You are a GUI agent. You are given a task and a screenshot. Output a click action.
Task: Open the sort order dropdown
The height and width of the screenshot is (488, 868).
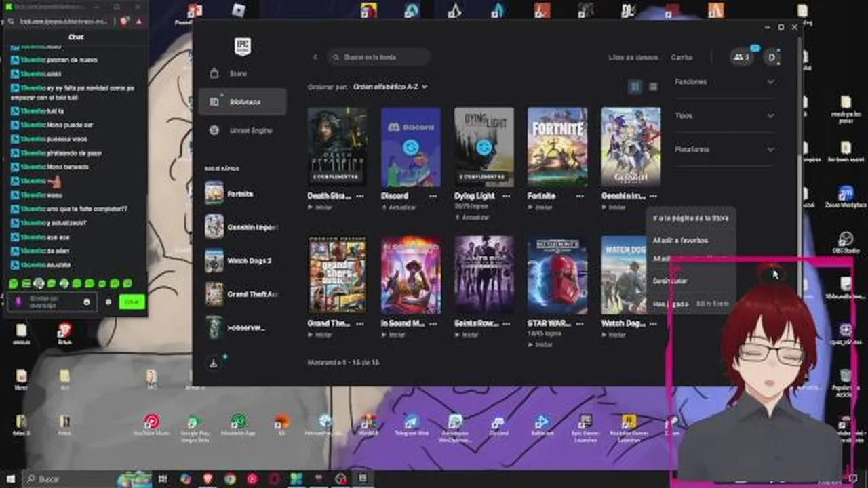pos(390,87)
